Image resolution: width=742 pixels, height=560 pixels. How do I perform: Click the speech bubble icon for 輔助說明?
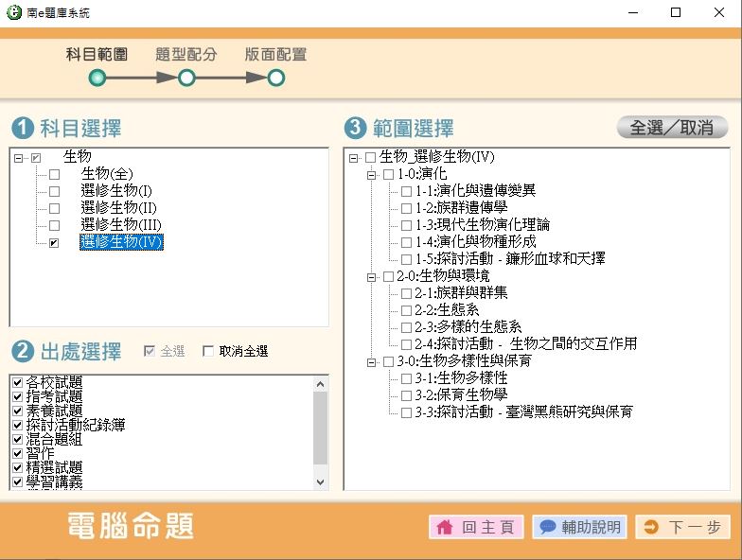click(547, 527)
